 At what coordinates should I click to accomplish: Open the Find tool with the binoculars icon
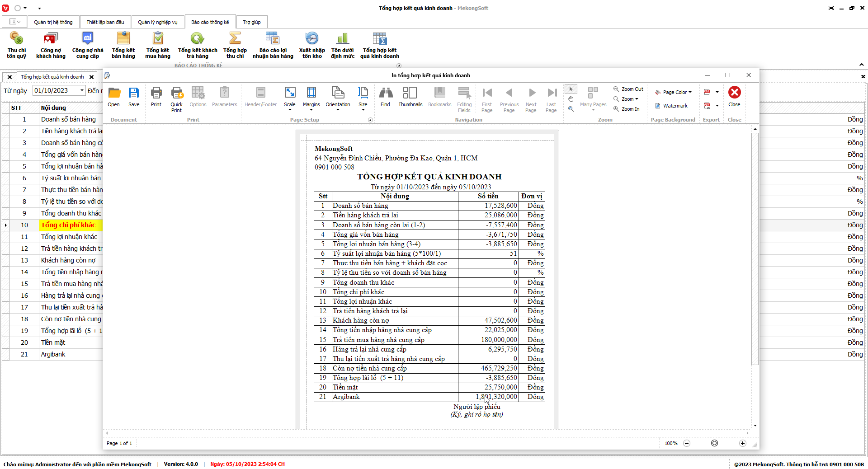385,97
